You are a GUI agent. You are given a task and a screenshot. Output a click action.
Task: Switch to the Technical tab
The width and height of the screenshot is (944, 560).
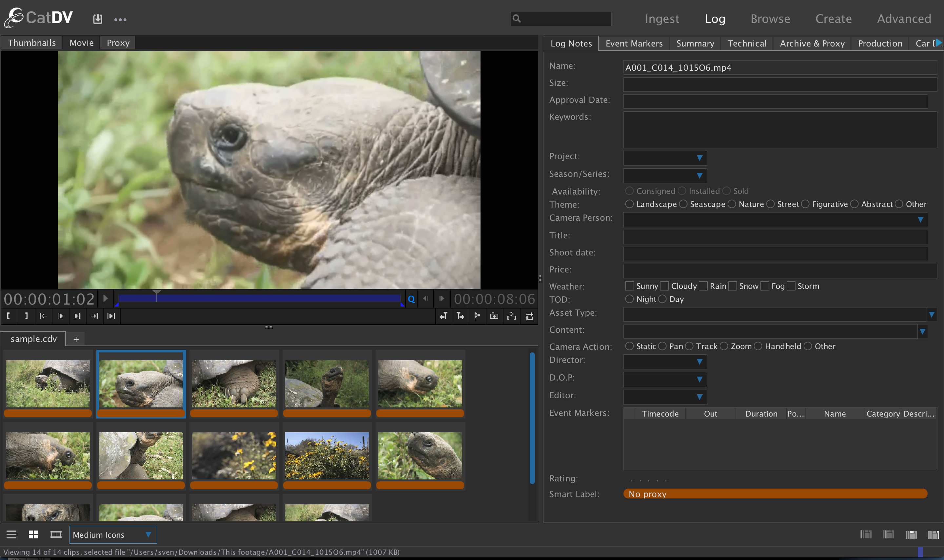747,43
